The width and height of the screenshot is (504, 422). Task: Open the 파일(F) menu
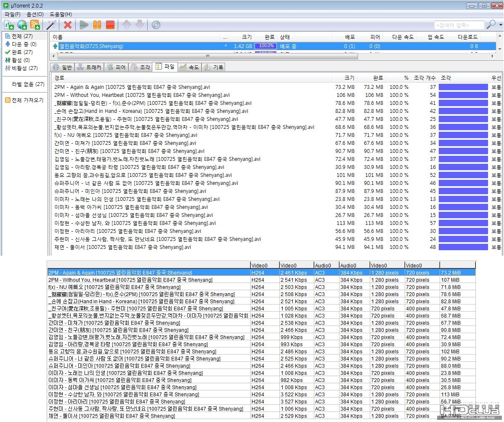[x=12, y=14]
